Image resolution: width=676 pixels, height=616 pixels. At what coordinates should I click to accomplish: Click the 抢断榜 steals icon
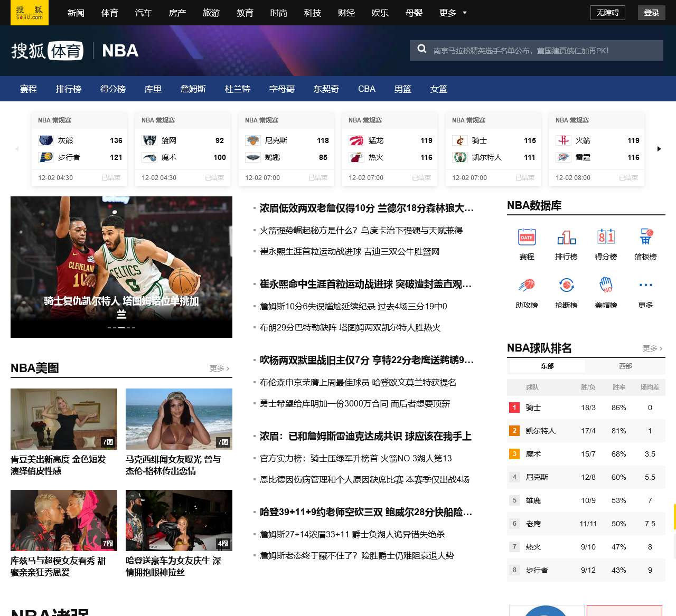click(x=566, y=286)
